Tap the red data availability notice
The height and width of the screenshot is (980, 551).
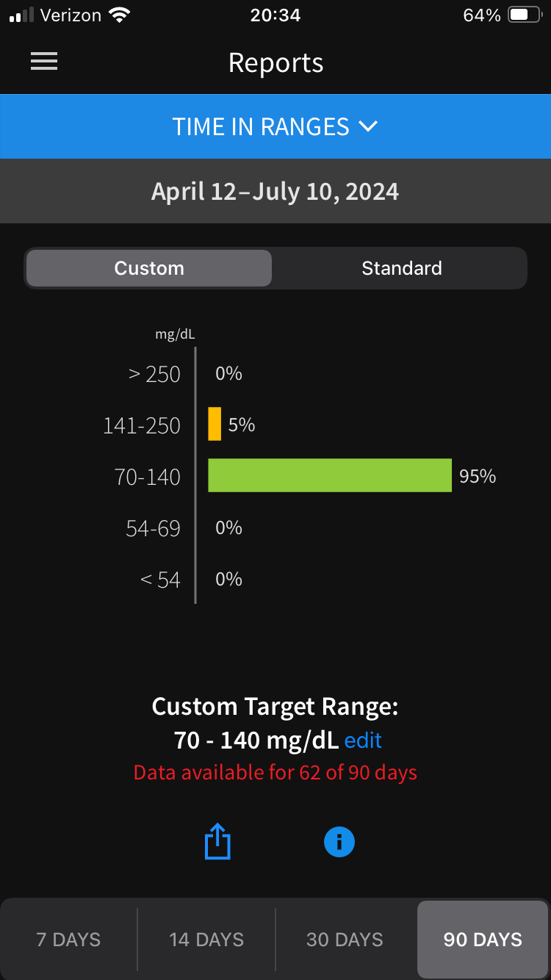click(275, 773)
